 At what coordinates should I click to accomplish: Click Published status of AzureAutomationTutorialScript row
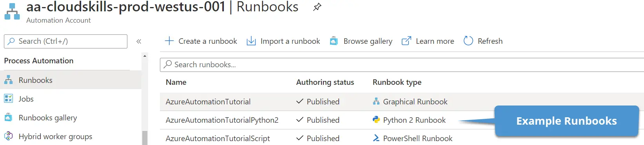tap(318, 138)
